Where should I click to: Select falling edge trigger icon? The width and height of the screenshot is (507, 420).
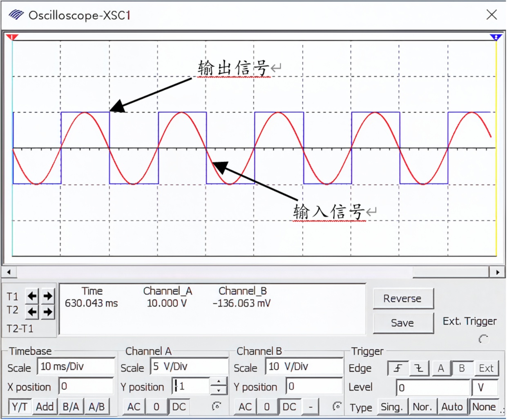tap(419, 368)
